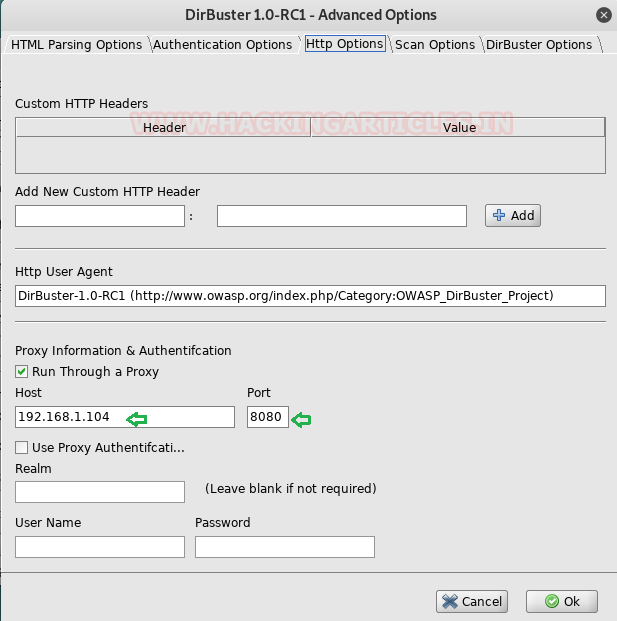Focus the User Name field
This screenshot has height=621, width=617.
pos(100,547)
